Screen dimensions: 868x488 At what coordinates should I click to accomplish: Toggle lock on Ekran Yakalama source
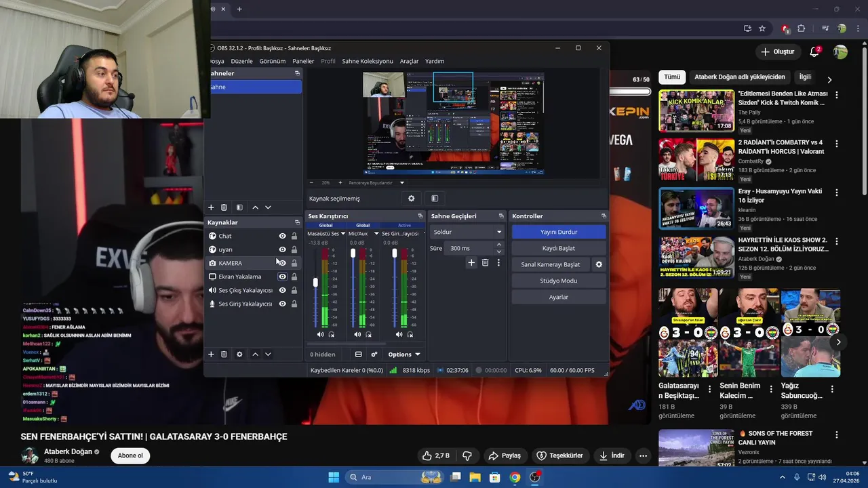294,277
